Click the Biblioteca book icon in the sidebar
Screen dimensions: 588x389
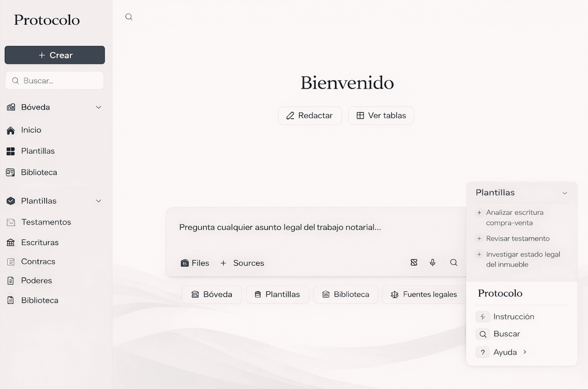click(x=11, y=172)
